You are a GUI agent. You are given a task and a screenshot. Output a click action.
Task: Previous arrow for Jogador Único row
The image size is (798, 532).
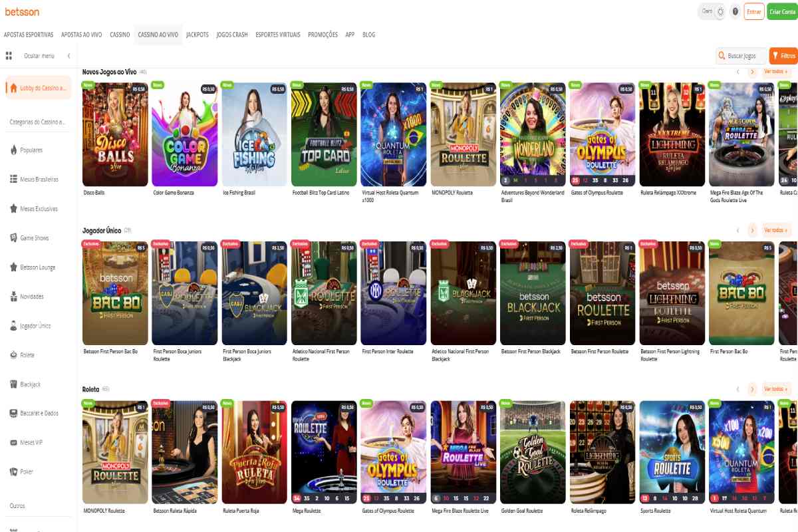(x=737, y=230)
